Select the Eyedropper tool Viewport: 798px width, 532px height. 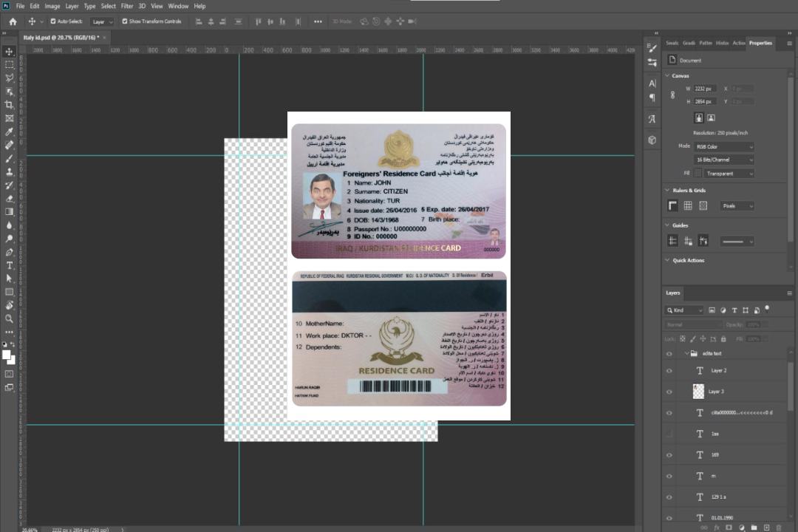click(x=9, y=132)
